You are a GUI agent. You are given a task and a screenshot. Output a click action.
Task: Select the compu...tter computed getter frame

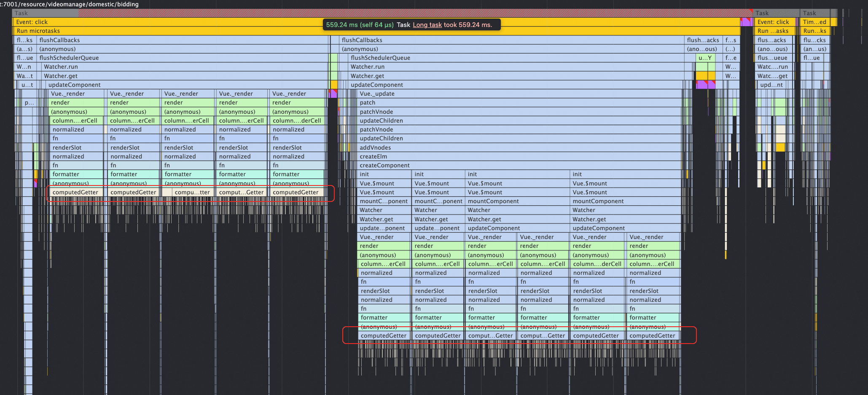click(x=192, y=192)
